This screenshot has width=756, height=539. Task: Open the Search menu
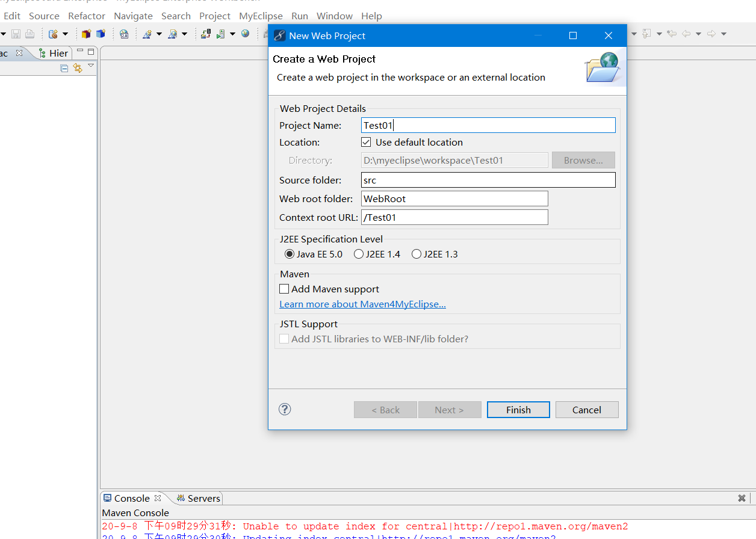176,16
